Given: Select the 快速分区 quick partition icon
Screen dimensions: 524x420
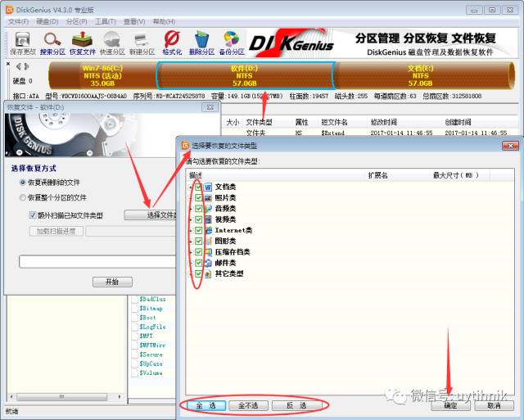Looking at the screenshot, I should (112, 43).
